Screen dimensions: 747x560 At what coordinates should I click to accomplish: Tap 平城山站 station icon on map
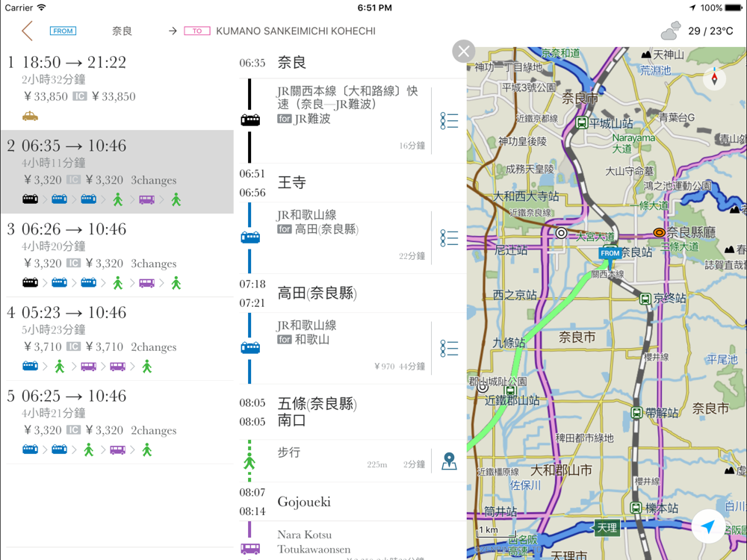(582, 123)
